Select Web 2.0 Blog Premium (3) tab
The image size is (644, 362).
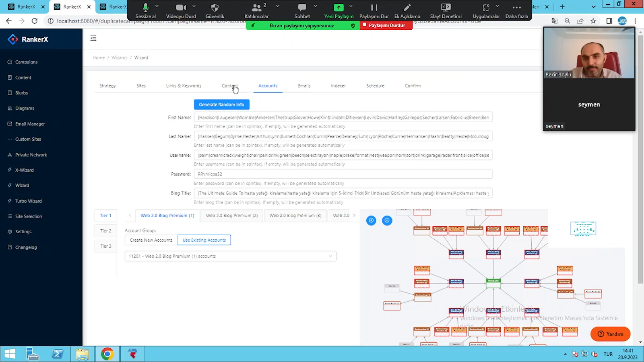coord(295,216)
